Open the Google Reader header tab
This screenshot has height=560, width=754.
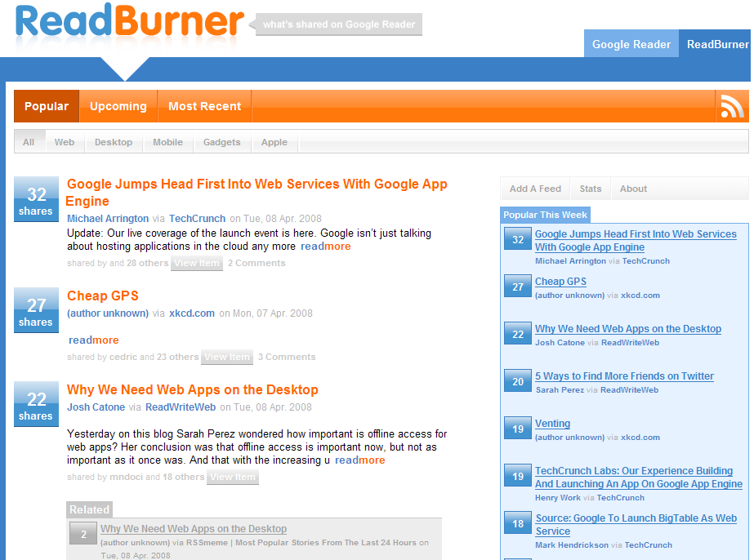(x=631, y=44)
